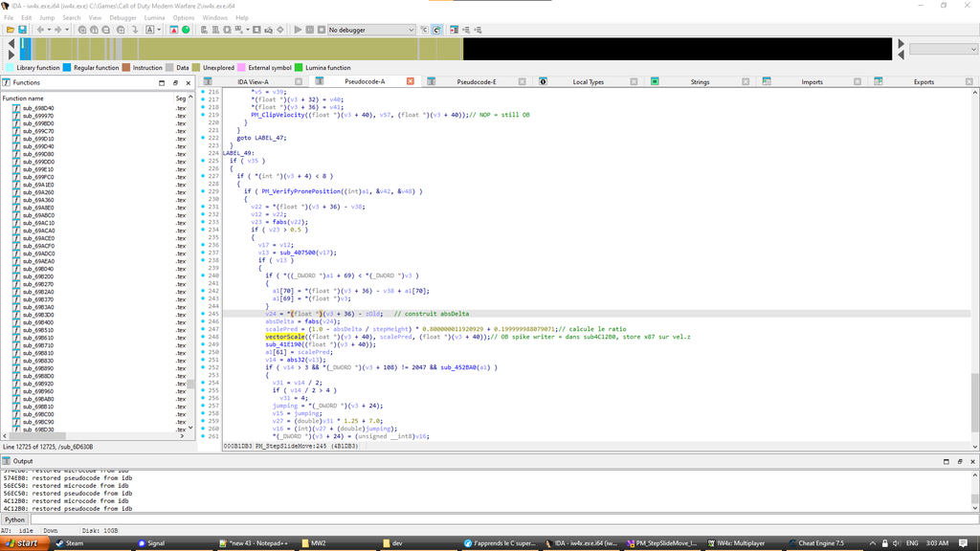Click the Jump back arrow icon
The height and width of the screenshot is (551, 980).
40,30
